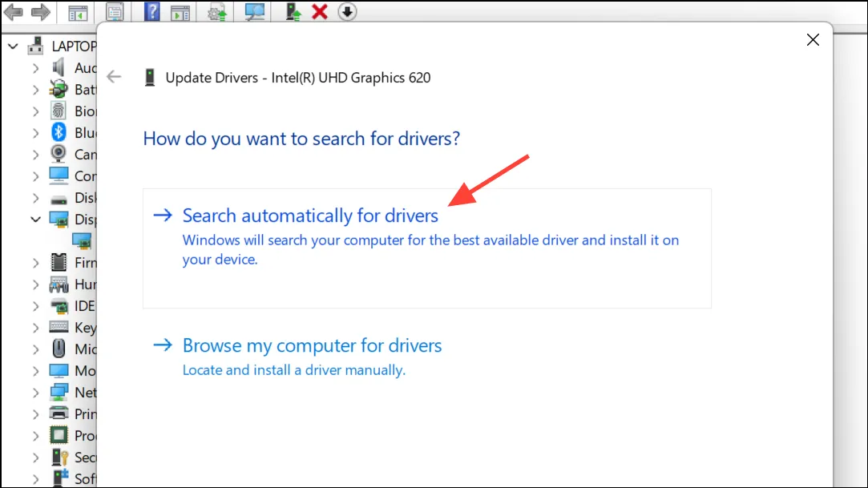Viewport: 868px width, 488px height.
Task: Expand the Bluetooth category chevron
Action: pyautogui.click(x=35, y=133)
